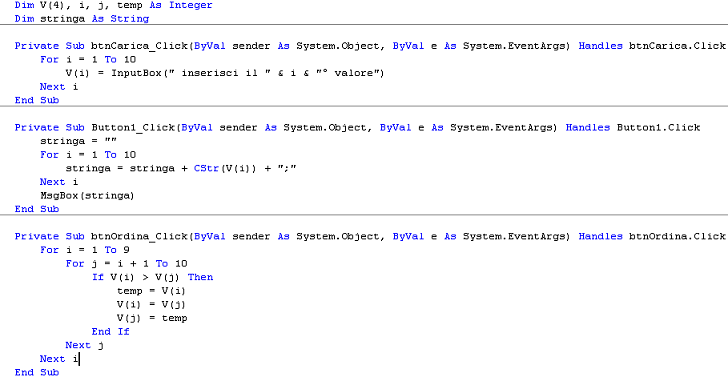The height and width of the screenshot is (377, 728).
Task: Click the "End If" line
Action: (110, 332)
